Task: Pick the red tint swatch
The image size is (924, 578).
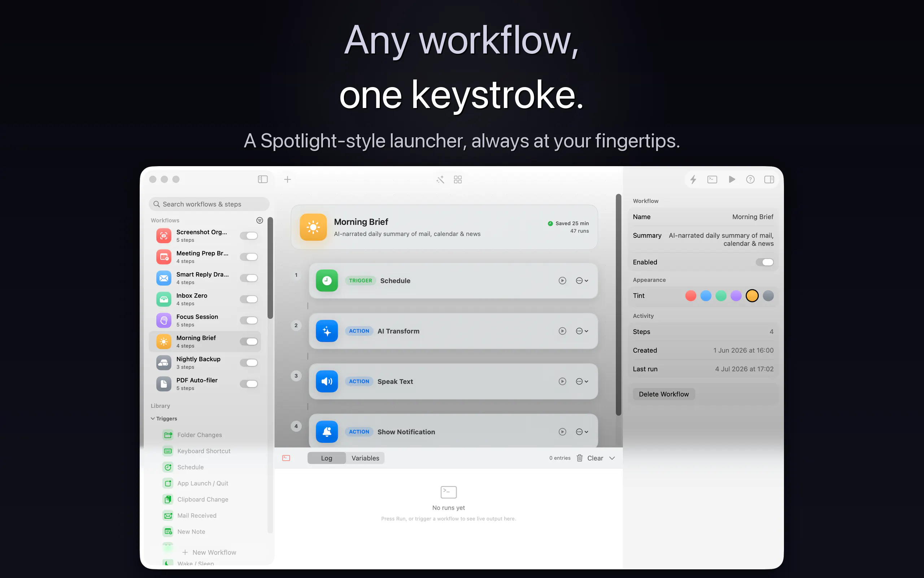Action: (x=691, y=296)
